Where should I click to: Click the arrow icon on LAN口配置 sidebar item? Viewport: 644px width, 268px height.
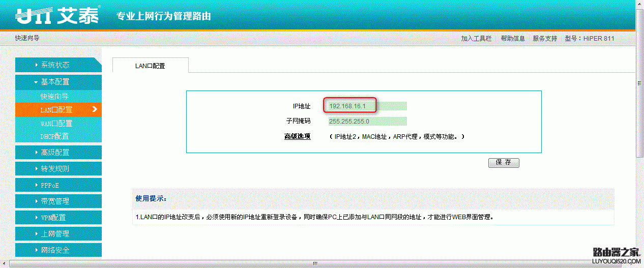(95, 109)
